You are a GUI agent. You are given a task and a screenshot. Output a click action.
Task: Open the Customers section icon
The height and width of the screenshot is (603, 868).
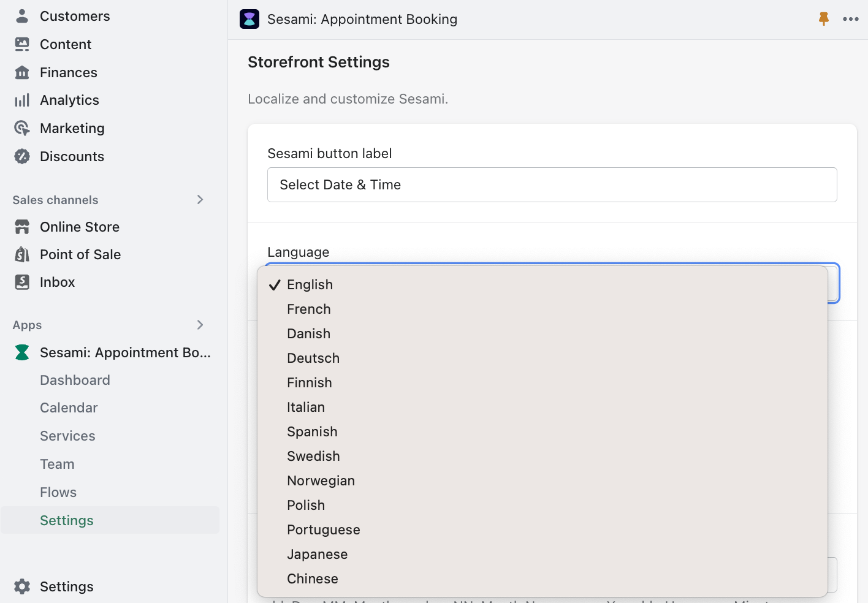[x=21, y=15]
